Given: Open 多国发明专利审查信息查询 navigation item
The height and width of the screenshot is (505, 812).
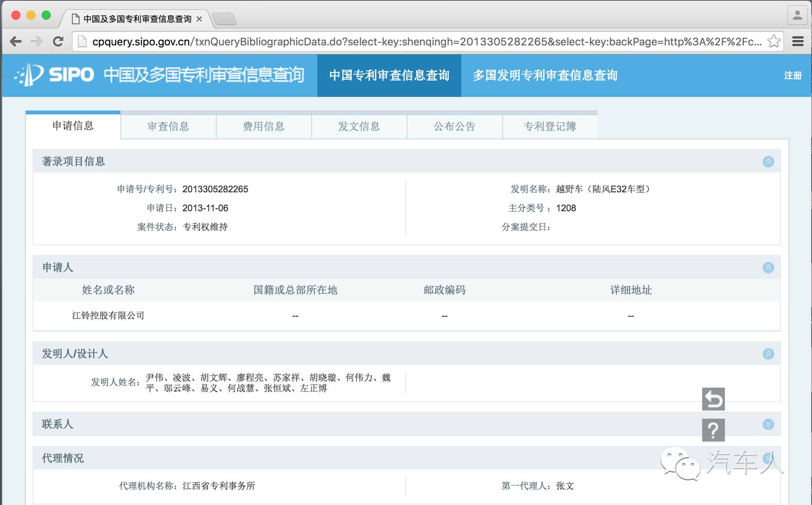Looking at the screenshot, I should click(x=545, y=76).
